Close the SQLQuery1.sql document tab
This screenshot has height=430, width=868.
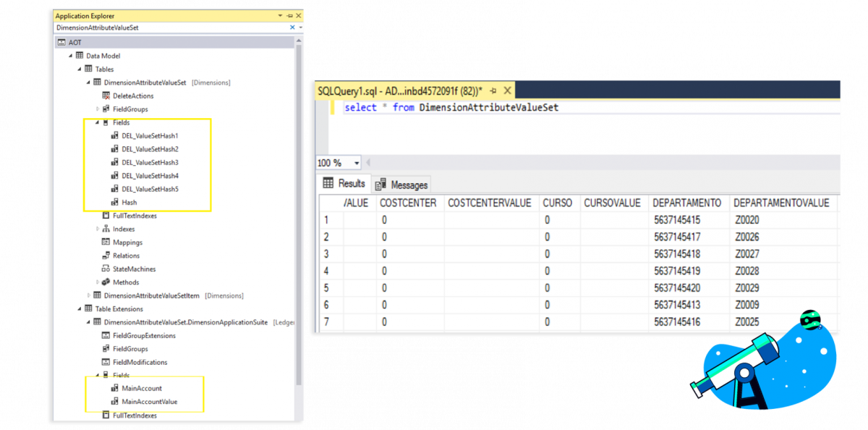tap(506, 91)
